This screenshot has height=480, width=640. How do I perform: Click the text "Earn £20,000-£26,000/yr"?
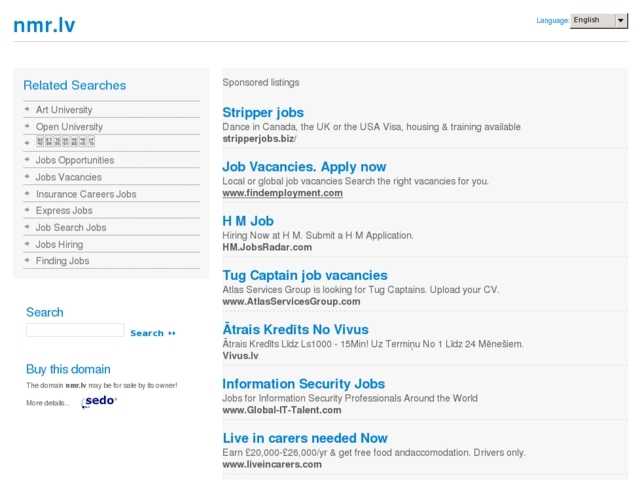click(275, 453)
